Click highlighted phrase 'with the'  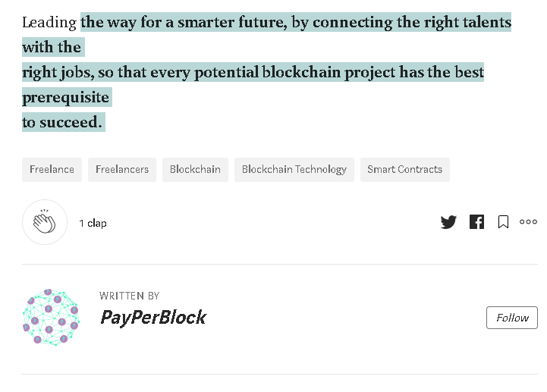point(52,47)
